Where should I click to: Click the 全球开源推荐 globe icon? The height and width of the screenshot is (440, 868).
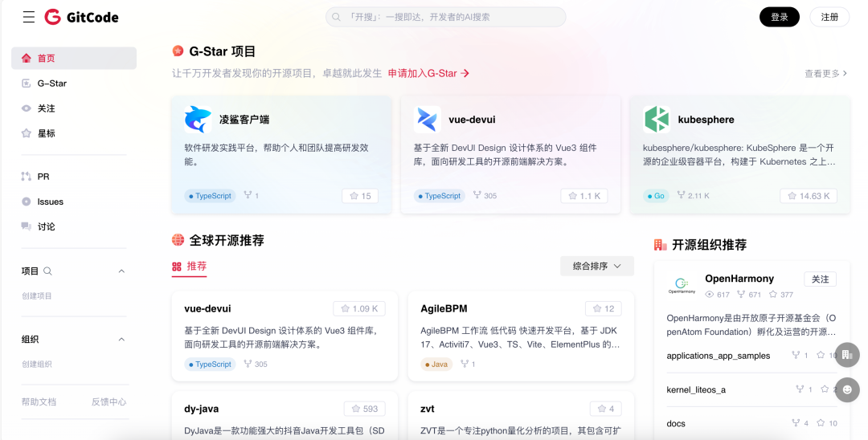click(178, 240)
